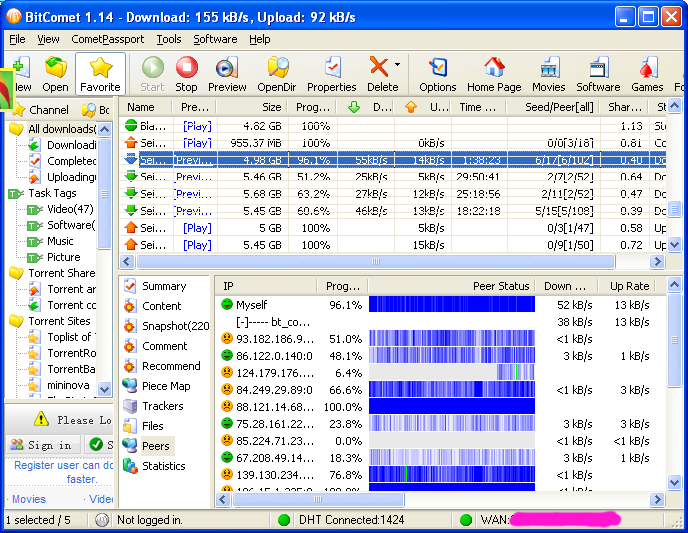688x533 pixels.
Task: Click Play link for the 4.82 GB task
Action: click(x=197, y=126)
